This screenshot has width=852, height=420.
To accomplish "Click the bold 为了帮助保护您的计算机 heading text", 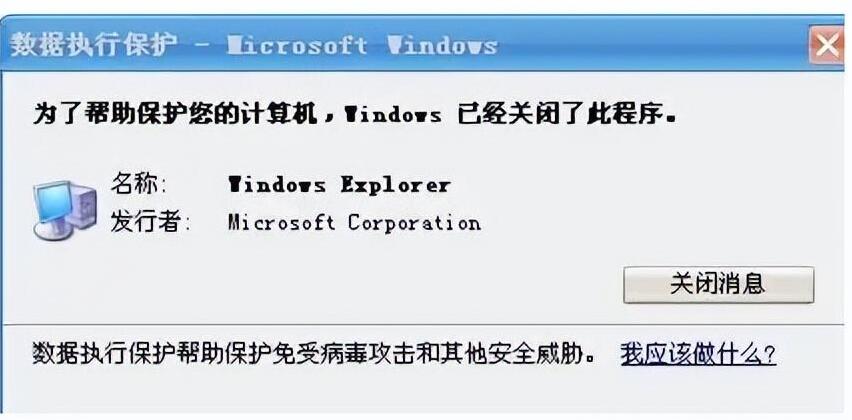I will coord(175,115).
